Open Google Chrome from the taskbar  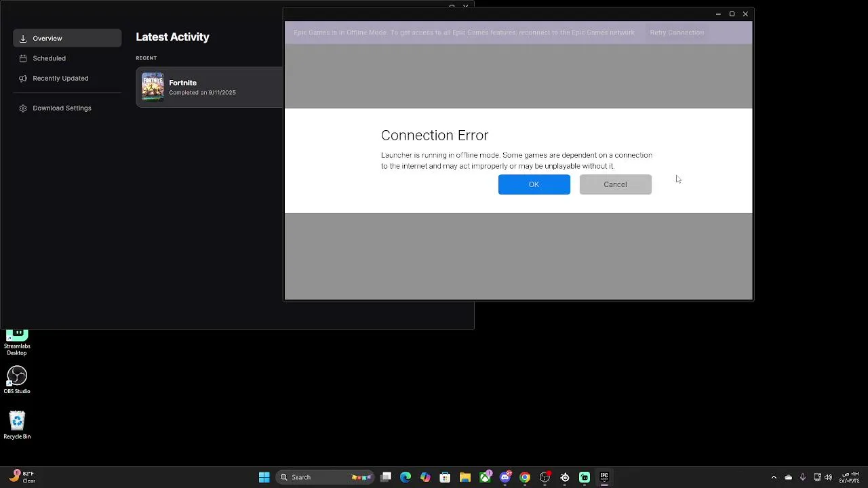525,477
